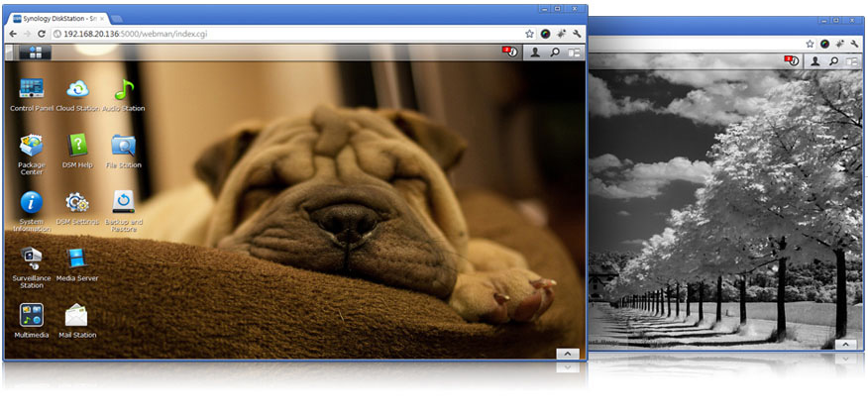Open Mail Station envelope icon
The width and height of the screenshot is (868, 416).
[77, 316]
